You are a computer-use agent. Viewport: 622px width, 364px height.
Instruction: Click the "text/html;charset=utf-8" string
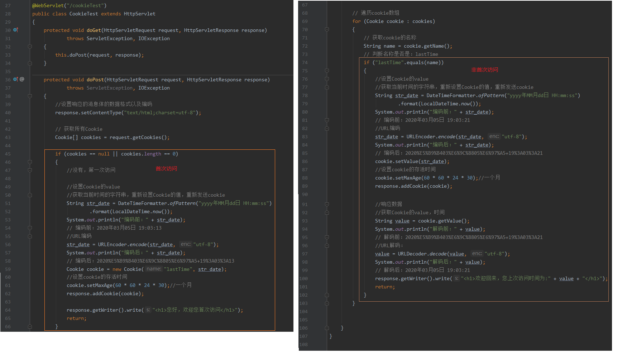(x=160, y=112)
